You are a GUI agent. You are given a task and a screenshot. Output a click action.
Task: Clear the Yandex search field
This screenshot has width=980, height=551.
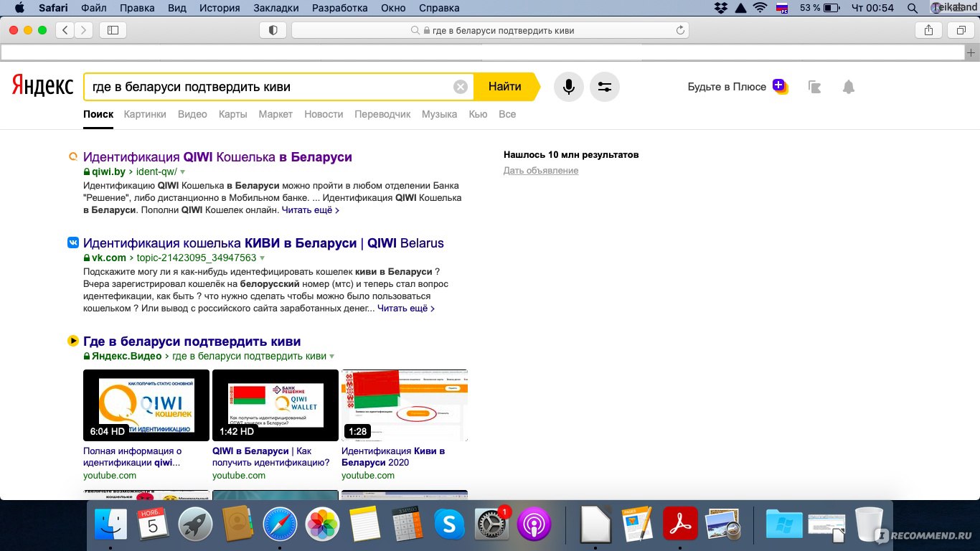point(461,87)
